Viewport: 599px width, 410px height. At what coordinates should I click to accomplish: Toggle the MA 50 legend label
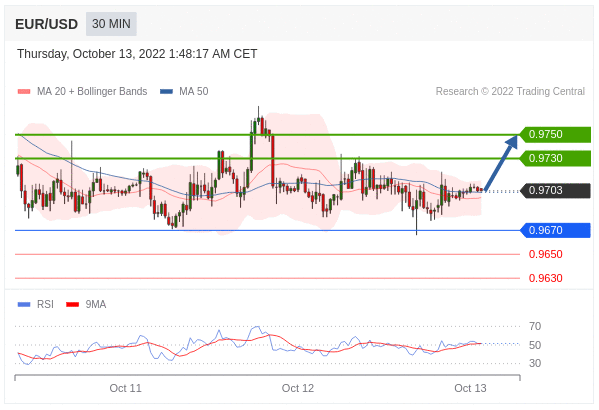(x=194, y=91)
